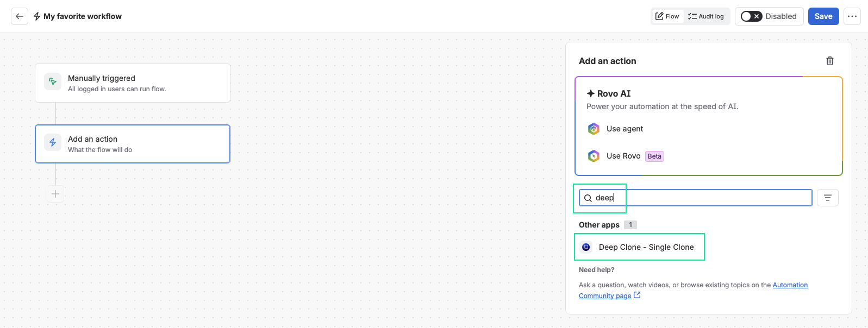The image size is (868, 328).
Task: Switch to the Flow tab
Action: pyautogui.click(x=667, y=16)
